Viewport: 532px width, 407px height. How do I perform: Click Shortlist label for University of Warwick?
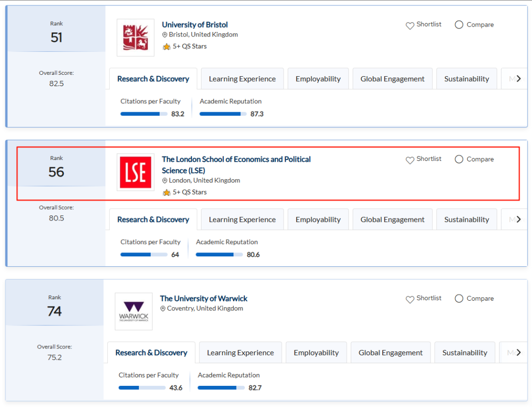[x=429, y=298]
